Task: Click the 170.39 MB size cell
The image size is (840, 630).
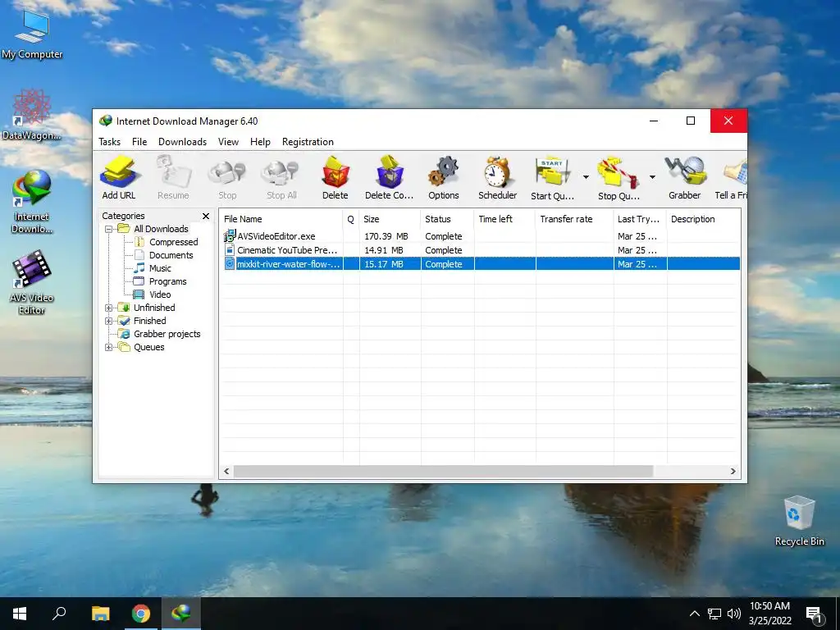Action: [x=386, y=236]
